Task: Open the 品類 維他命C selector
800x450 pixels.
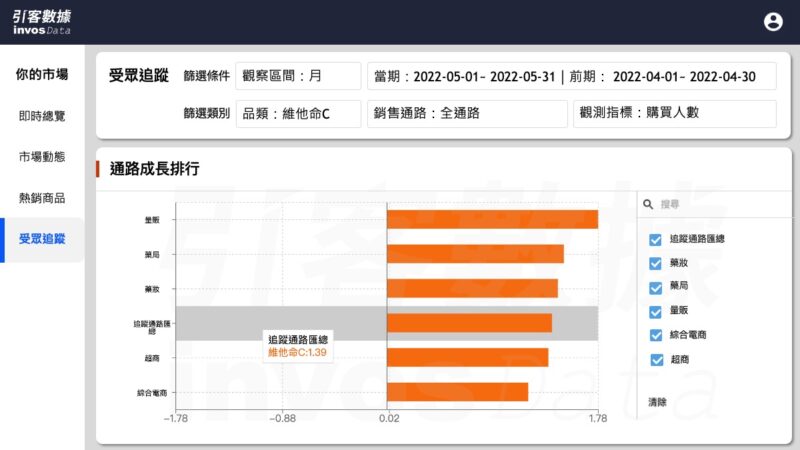Action: pos(298,114)
